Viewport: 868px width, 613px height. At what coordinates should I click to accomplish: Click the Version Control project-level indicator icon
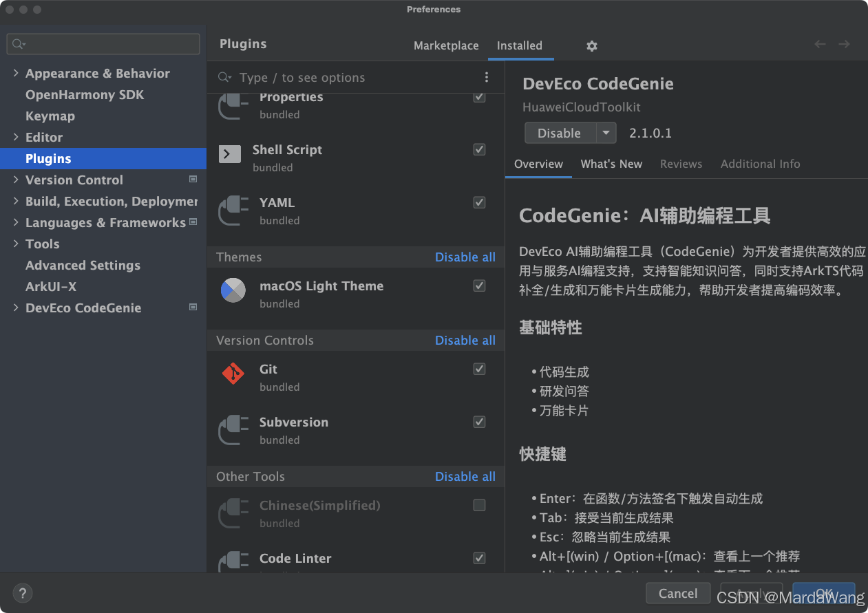(x=193, y=179)
